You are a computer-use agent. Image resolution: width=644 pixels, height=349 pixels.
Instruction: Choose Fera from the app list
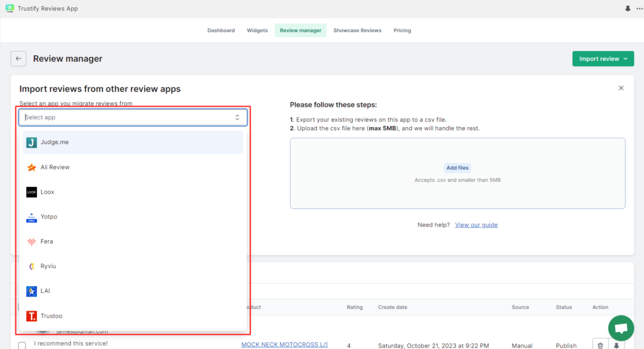point(133,241)
